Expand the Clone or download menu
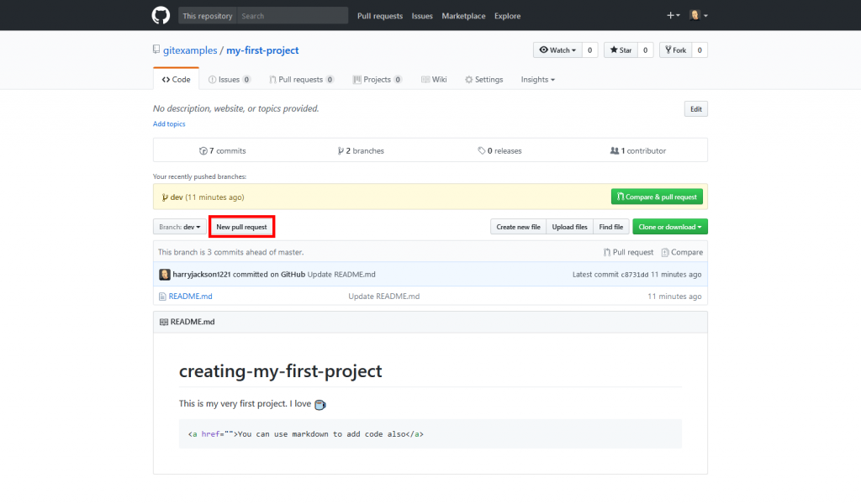This screenshot has height=504, width=861. 669,226
